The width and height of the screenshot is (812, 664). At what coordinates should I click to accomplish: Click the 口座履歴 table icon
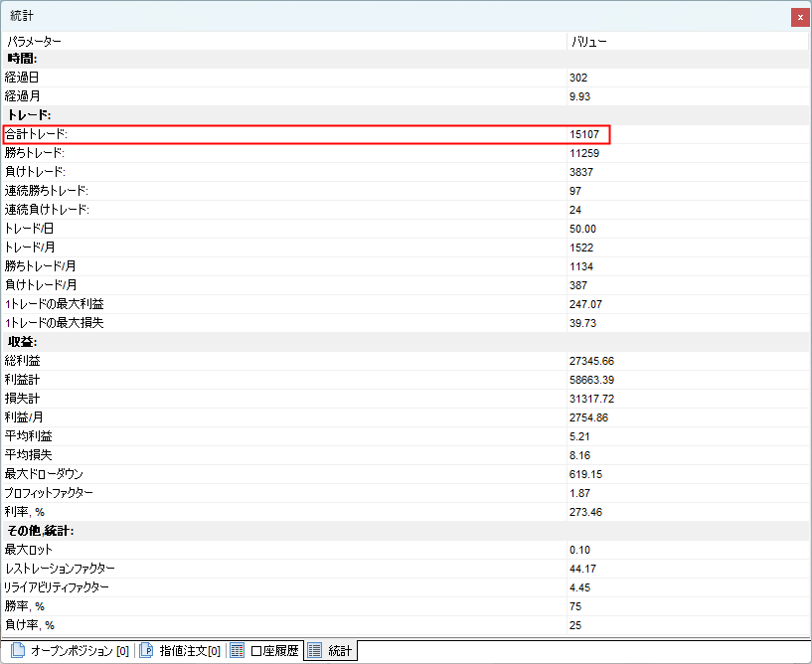[x=237, y=650]
